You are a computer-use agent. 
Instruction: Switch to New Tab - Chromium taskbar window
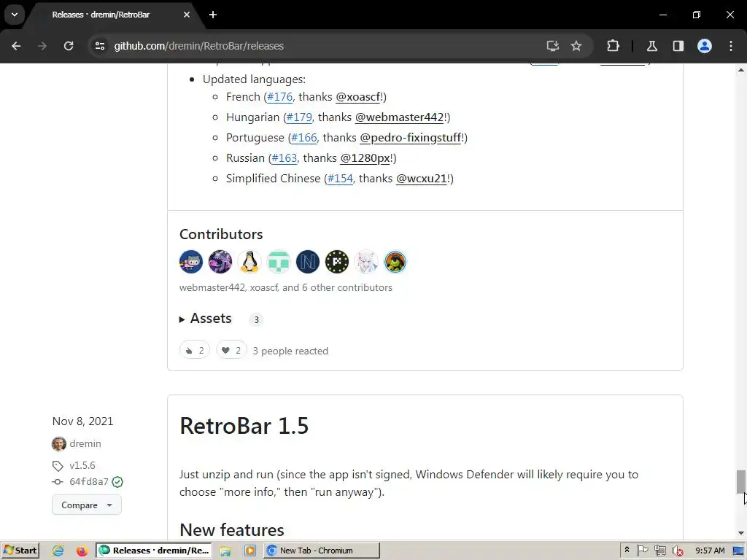pos(322,551)
